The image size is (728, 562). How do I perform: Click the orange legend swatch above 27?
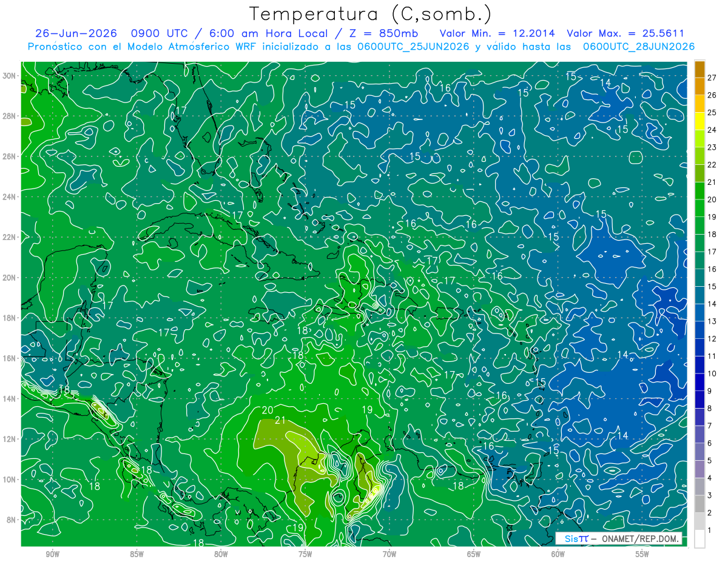tap(699, 69)
